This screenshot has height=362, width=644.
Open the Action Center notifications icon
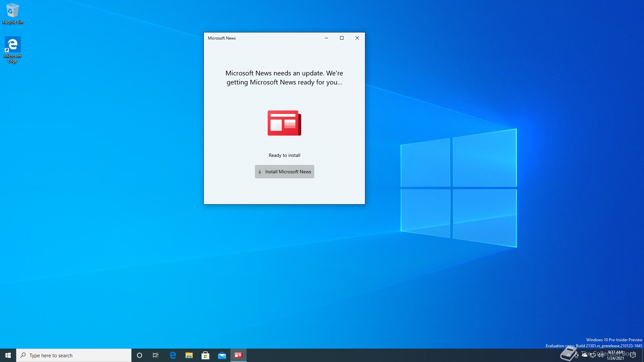tap(633, 355)
